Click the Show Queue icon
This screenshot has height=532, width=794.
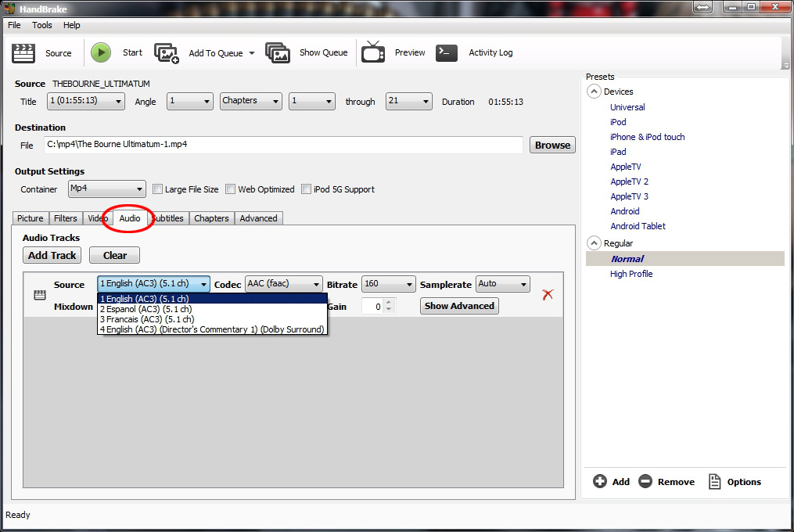pyautogui.click(x=278, y=52)
